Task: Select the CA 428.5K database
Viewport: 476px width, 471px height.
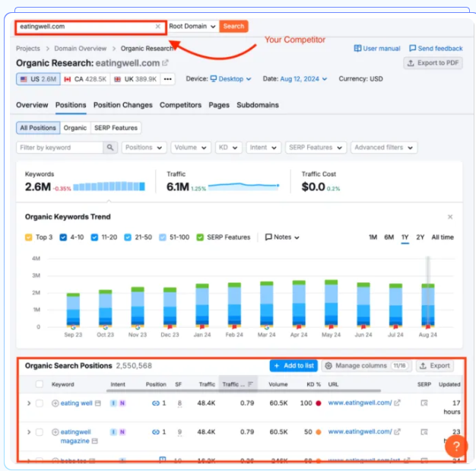Action: click(85, 79)
